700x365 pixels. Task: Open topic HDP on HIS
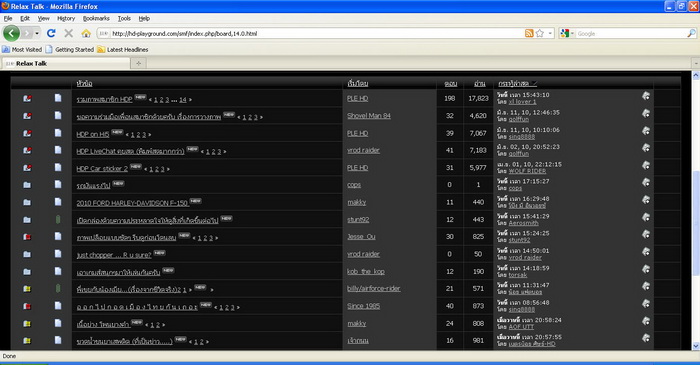(93, 134)
